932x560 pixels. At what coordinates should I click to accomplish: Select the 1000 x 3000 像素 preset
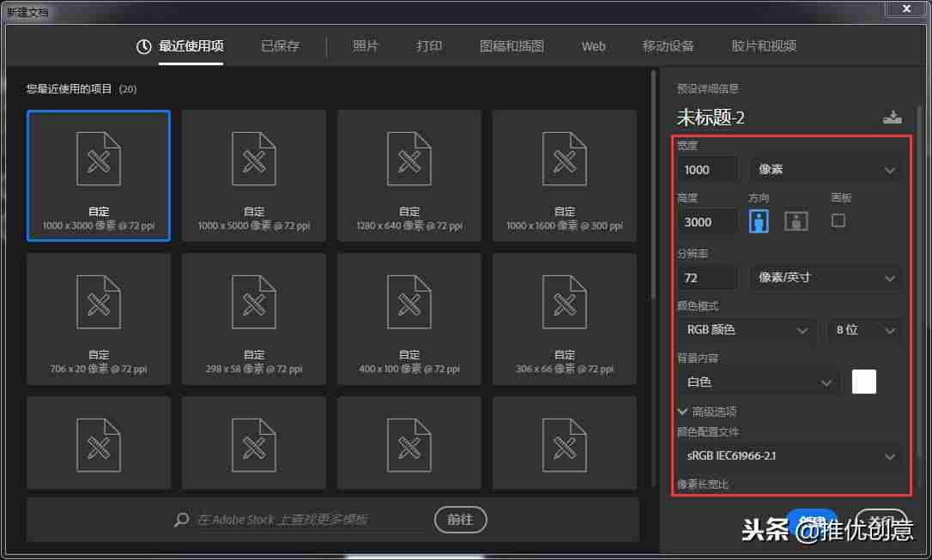coord(99,176)
